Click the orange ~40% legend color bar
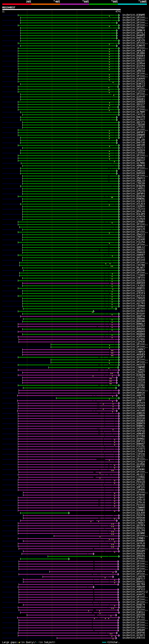Screen dimensions: 149x644 coord(46,4)
